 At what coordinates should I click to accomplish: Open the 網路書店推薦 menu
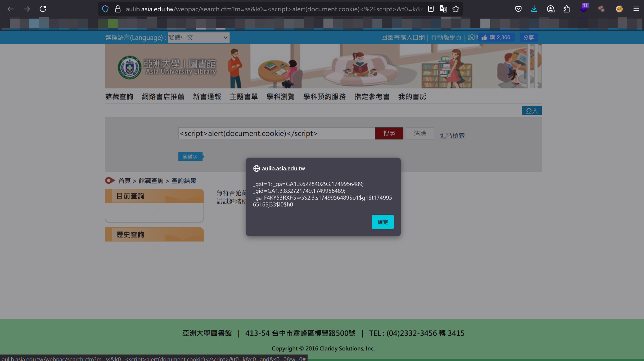click(163, 97)
